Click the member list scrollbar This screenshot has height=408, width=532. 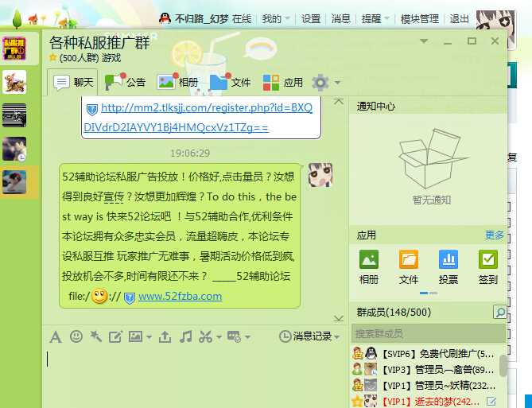click(x=503, y=365)
